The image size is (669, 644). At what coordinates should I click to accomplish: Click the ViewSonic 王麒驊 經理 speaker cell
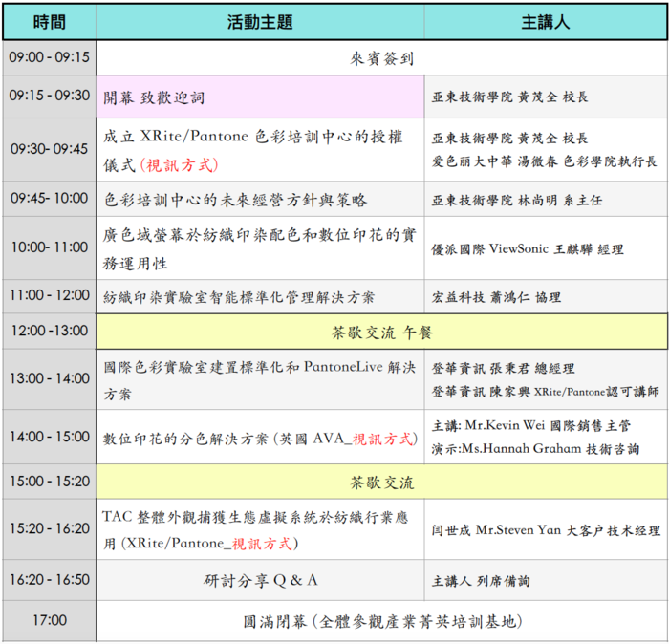coord(528,249)
